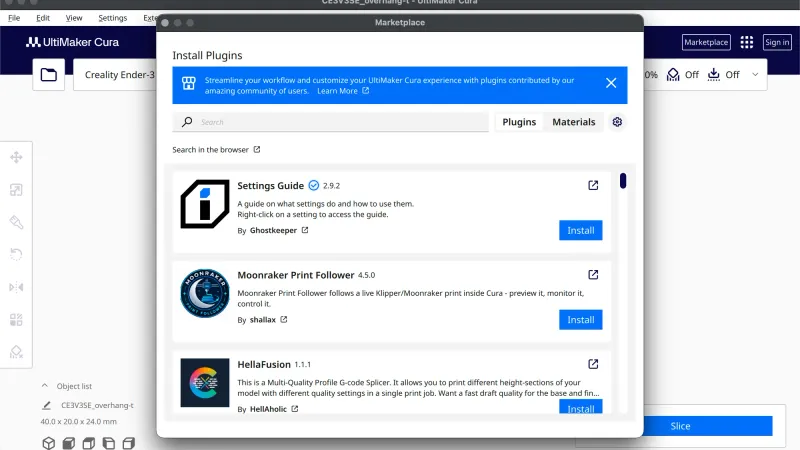The width and height of the screenshot is (800, 450).
Task: Follow the Learn More link in banner
Action: pos(343,91)
